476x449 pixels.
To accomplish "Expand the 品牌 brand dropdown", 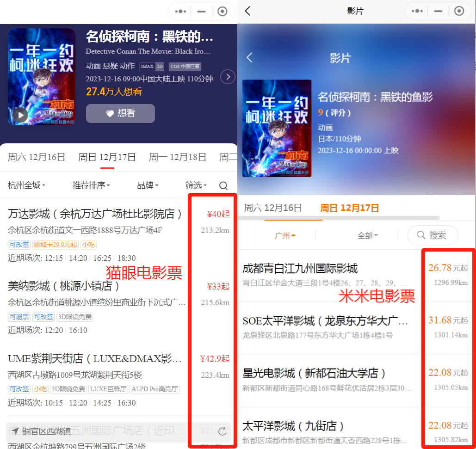I will [148, 185].
